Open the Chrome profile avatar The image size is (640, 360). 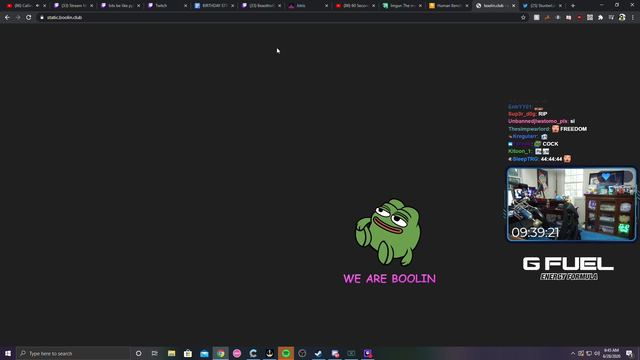click(x=622, y=18)
